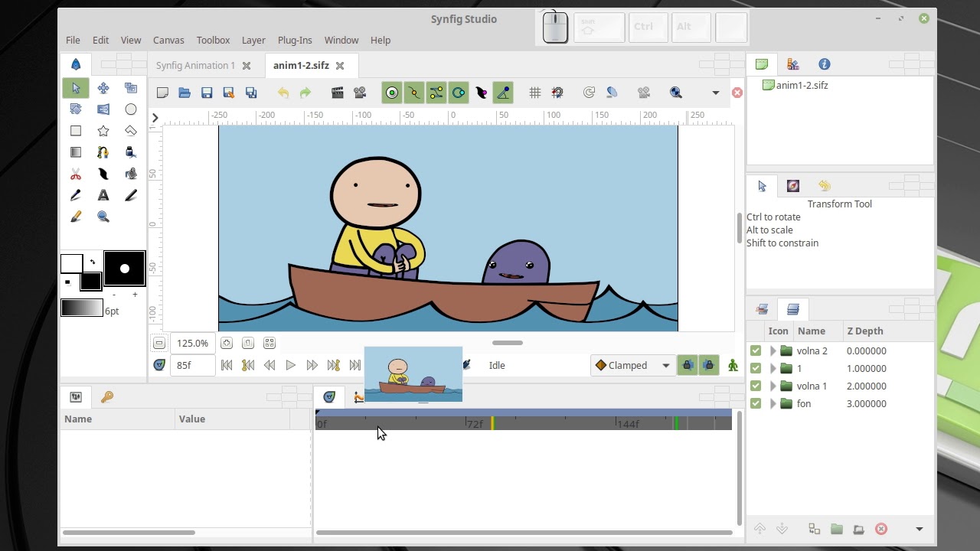Screen dimensions: 980x551
Task: Open the Plug-Ins menu
Action: tap(295, 40)
